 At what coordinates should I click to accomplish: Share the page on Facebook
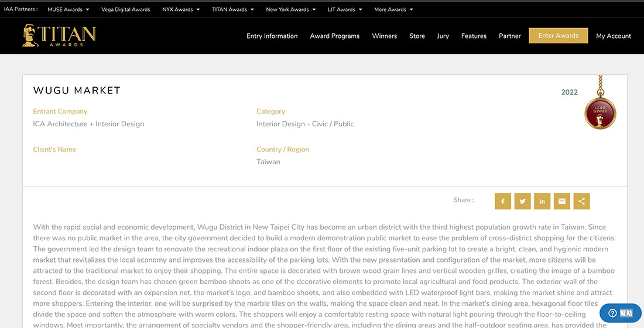pos(503,201)
